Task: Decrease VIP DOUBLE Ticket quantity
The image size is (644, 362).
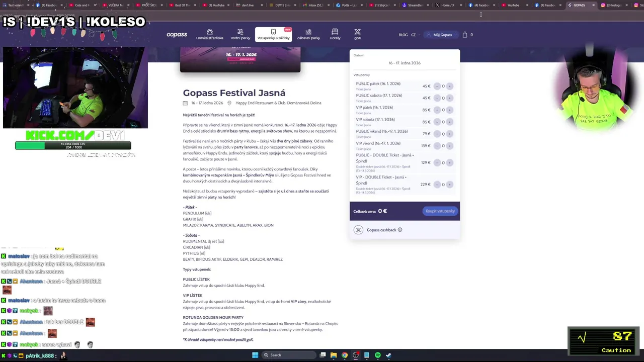Action: point(437,185)
